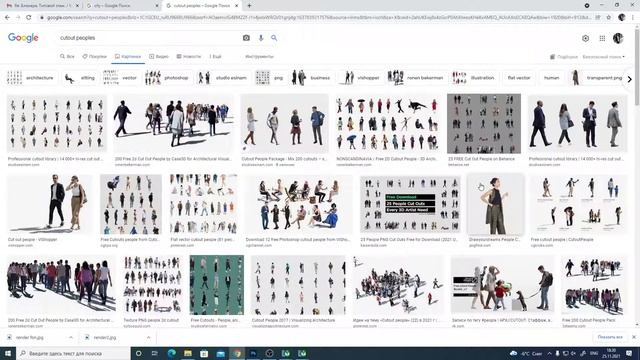
Task: Reload the current page
Action: point(29,18)
